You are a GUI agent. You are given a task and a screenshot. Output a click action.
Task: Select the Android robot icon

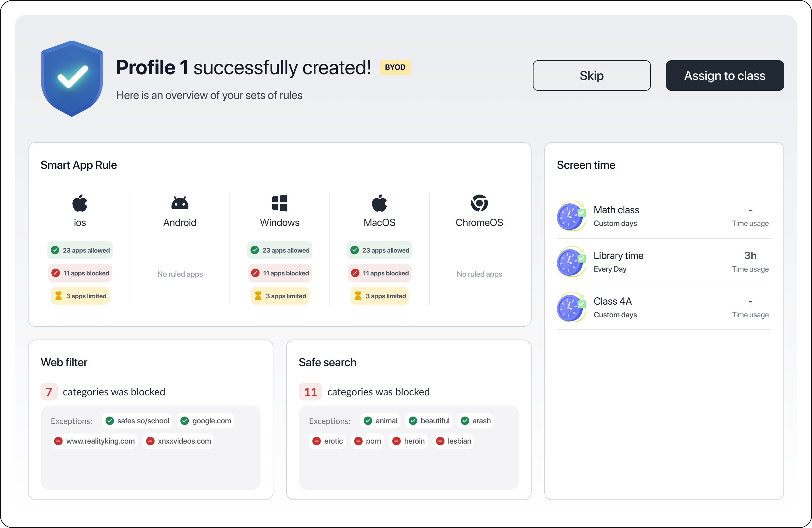click(180, 203)
